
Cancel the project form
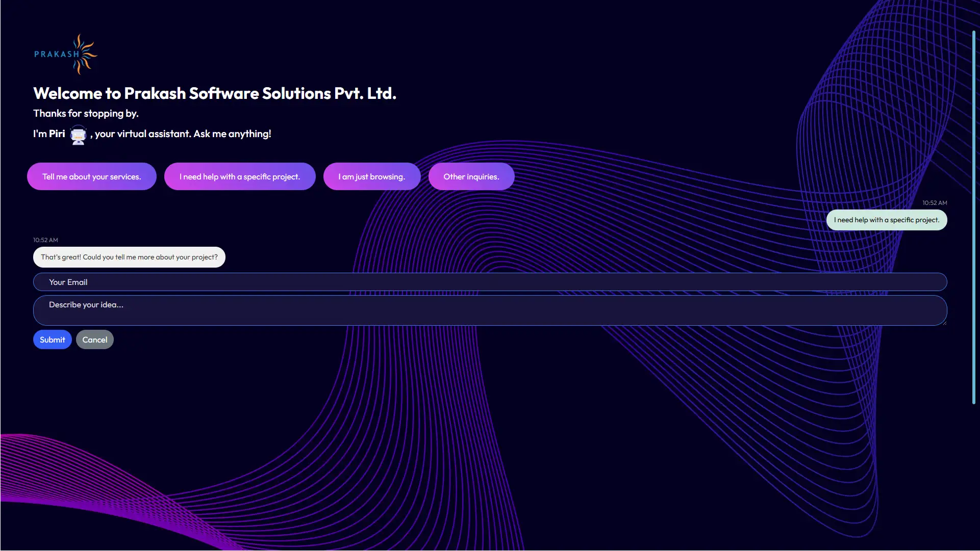tap(95, 339)
